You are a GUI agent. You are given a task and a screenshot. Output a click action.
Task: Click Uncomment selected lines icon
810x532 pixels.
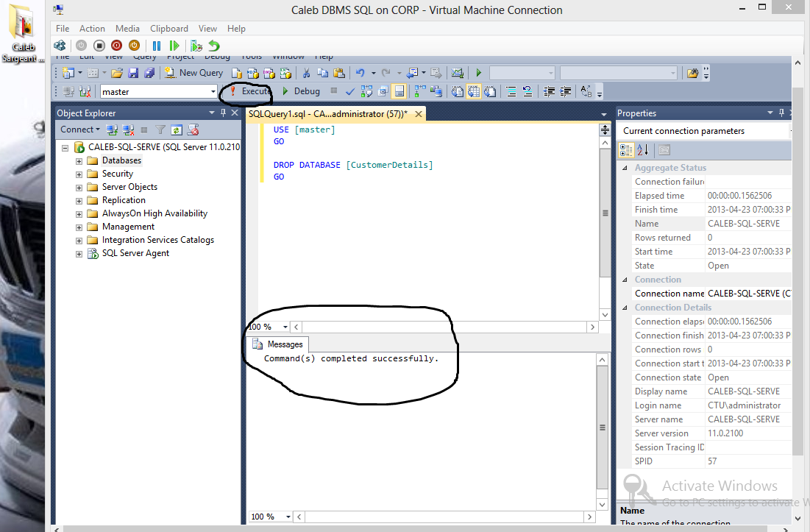click(527, 91)
